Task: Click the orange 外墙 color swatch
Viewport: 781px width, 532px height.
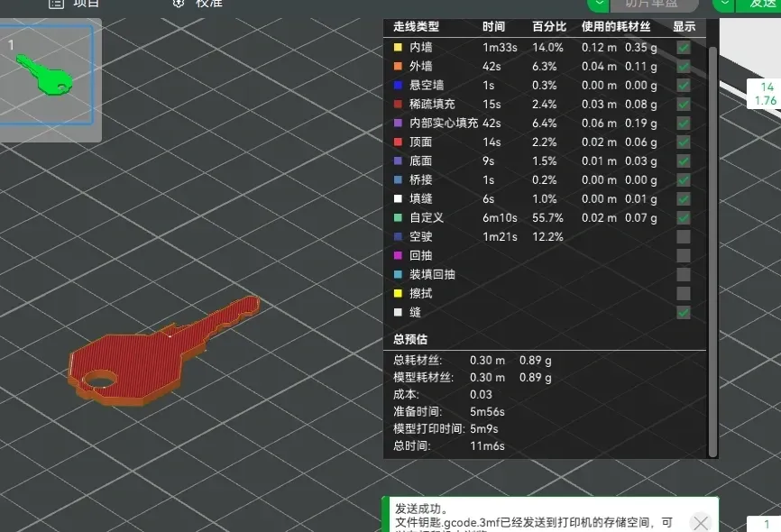Action: [398, 66]
